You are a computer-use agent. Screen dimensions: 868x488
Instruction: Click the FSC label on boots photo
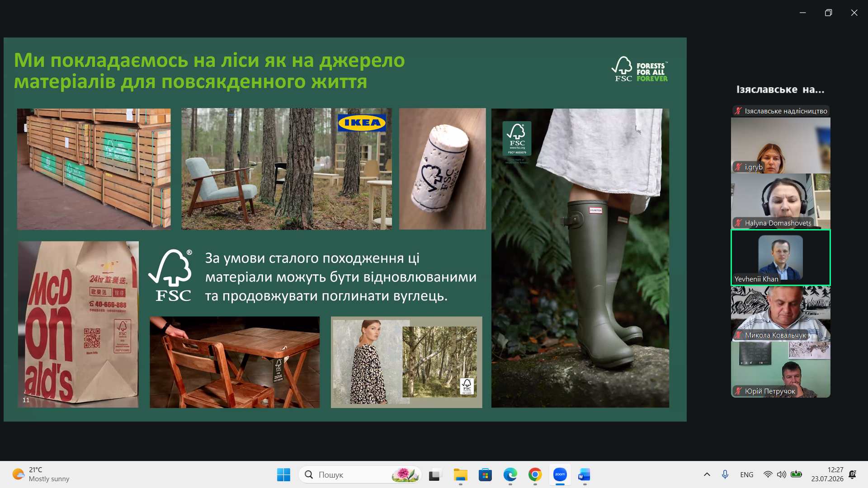517,138
